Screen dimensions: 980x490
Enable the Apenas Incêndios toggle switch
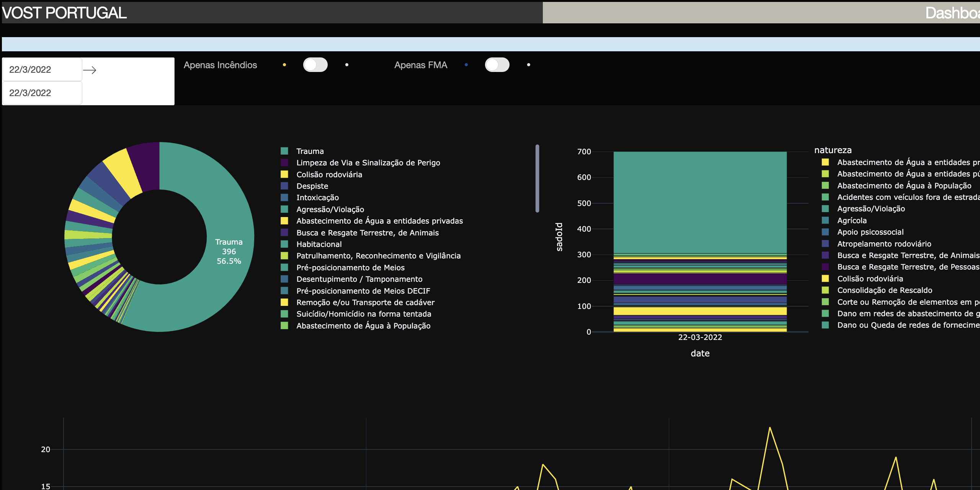pos(315,65)
